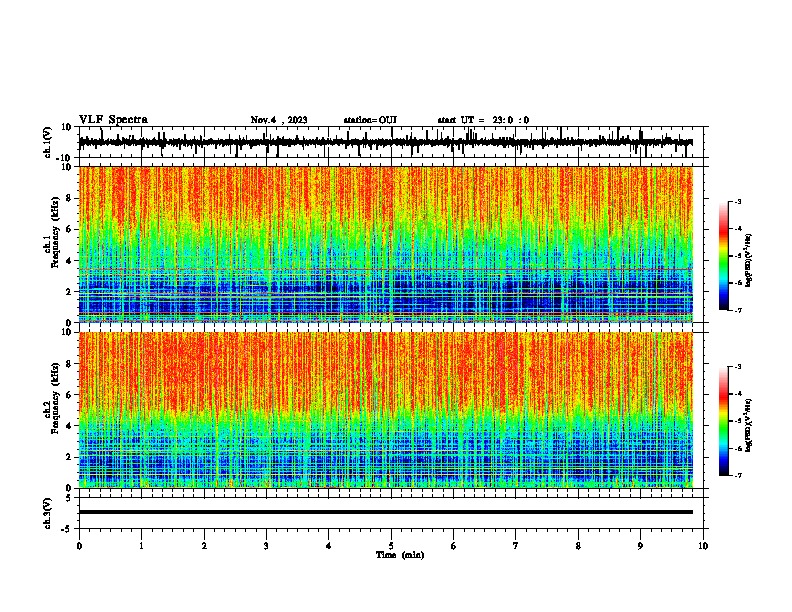This screenshot has height=612, width=792.
Task: Click the "ch.3(V)" axis label
Action: tap(48, 513)
